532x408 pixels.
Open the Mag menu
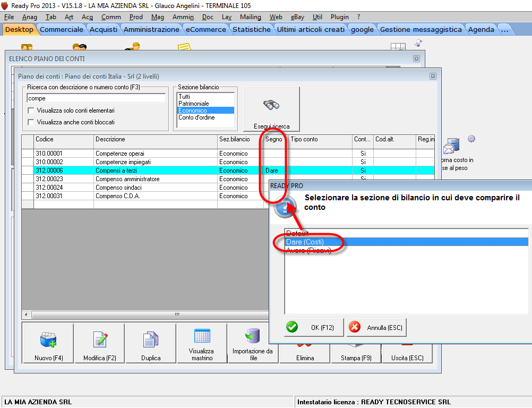(158, 17)
